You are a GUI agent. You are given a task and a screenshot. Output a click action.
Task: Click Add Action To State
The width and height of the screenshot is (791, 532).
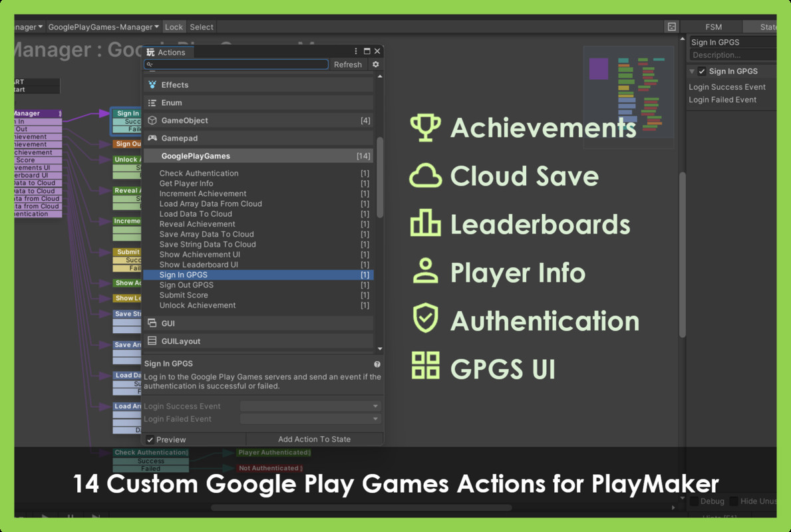pyautogui.click(x=314, y=439)
